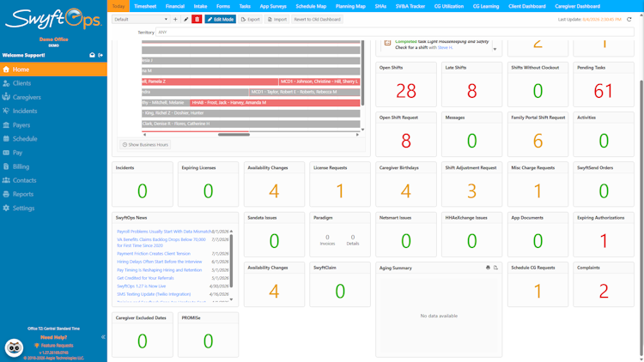Image resolution: width=644 pixels, height=362 pixels.
Task: Print the Aging Summary with printer icon
Action: click(488, 268)
